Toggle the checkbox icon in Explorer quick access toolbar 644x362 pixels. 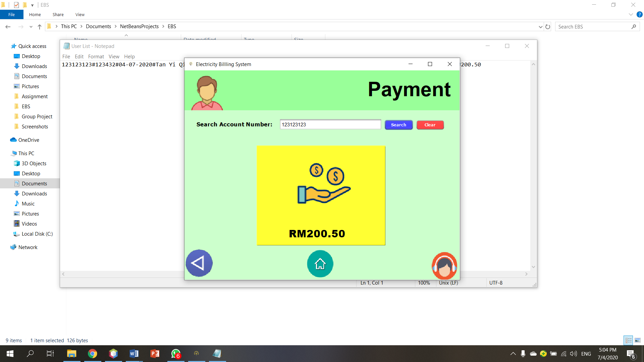coord(16,5)
